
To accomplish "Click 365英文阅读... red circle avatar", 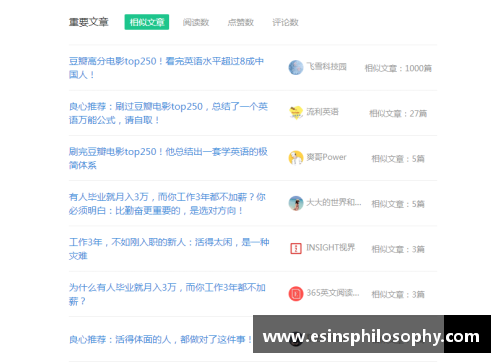I will click(296, 294).
